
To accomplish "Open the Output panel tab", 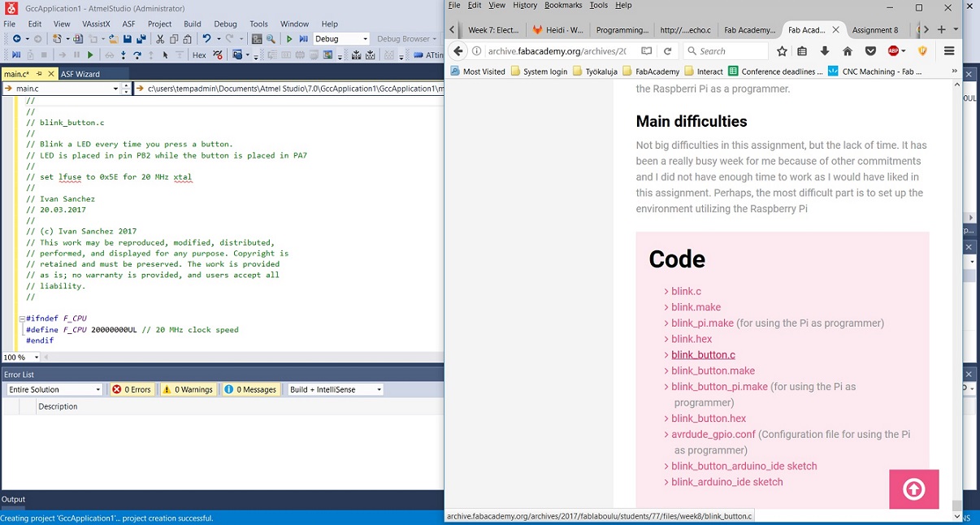I will coord(13,499).
